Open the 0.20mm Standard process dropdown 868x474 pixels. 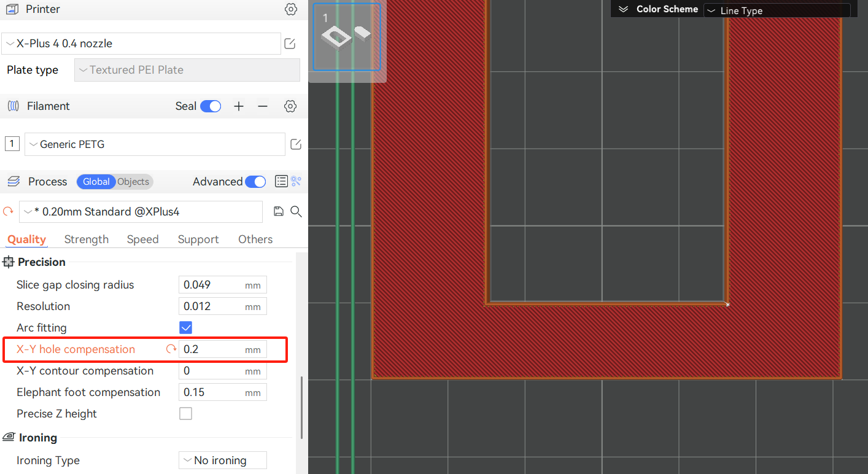point(141,212)
